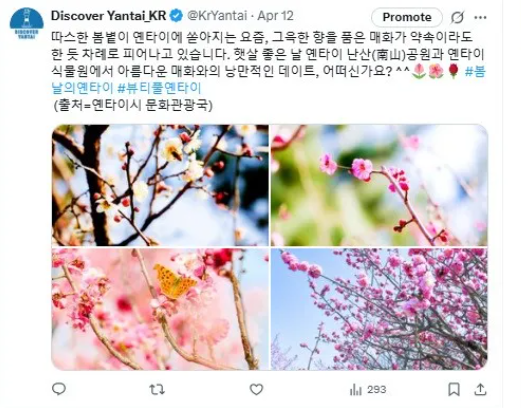This screenshot has width=521, height=408.
Task: Open the reply comment icon
Action: pyautogui.click(x=59, y=389)
